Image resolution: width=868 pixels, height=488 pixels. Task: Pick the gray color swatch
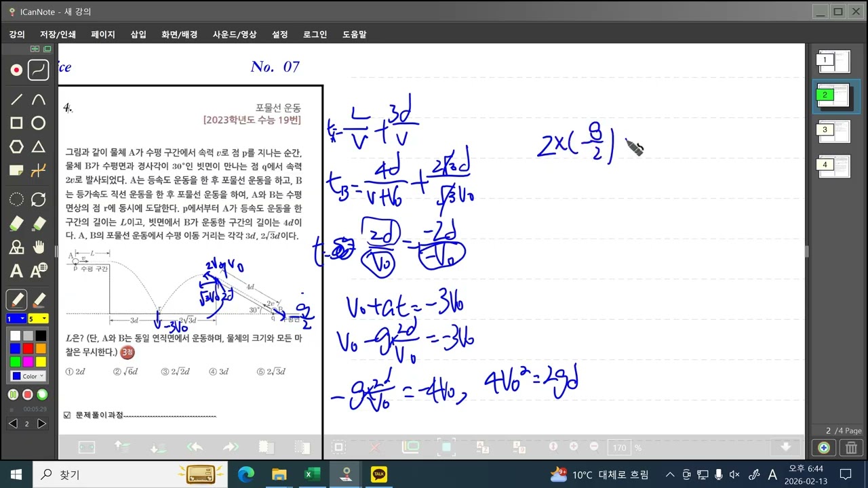(x=28, y=335)
